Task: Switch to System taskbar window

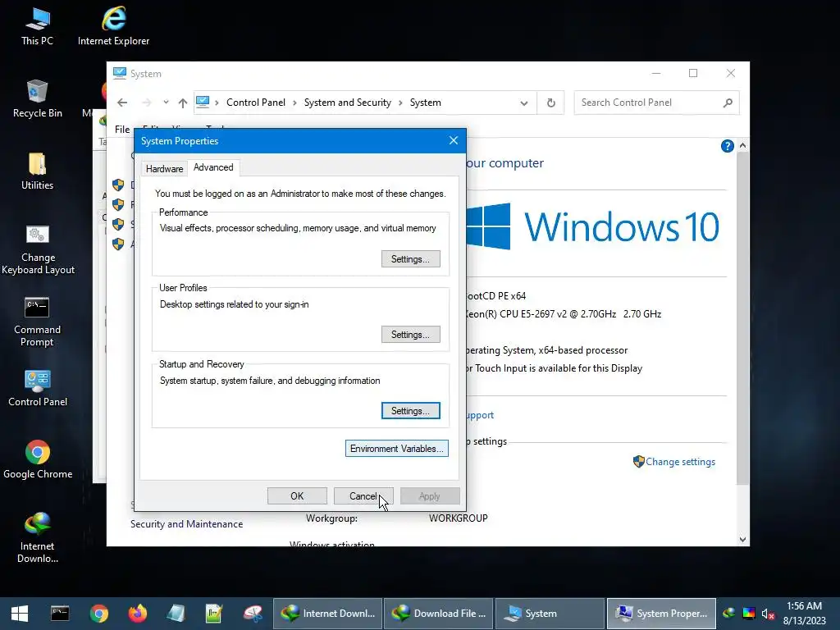Action: coord(550,614)
